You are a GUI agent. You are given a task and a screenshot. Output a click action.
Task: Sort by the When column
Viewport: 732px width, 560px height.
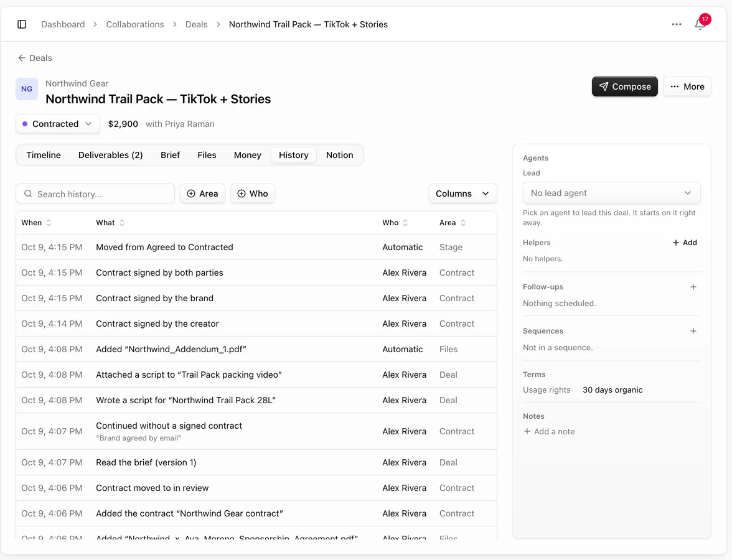(x=36, y=223)
